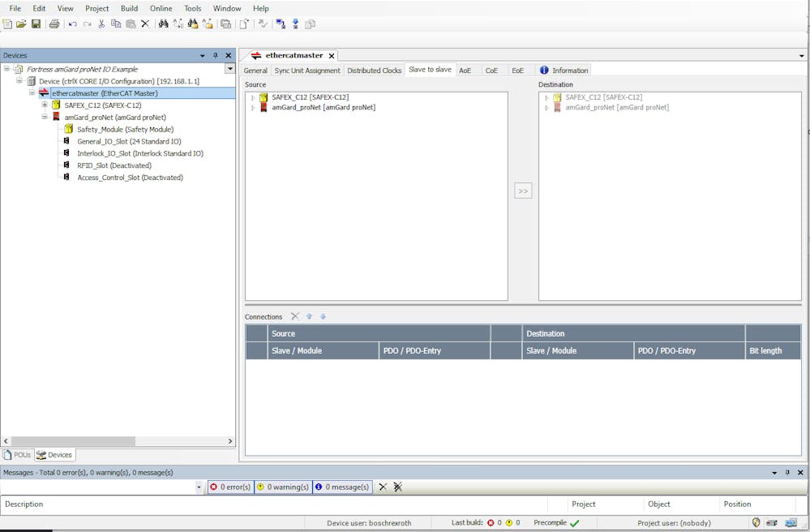Viewport: 810px width, 532px height.
Task: Switch to the Distributed Clocks tab
Action: (x=374, y=71)
